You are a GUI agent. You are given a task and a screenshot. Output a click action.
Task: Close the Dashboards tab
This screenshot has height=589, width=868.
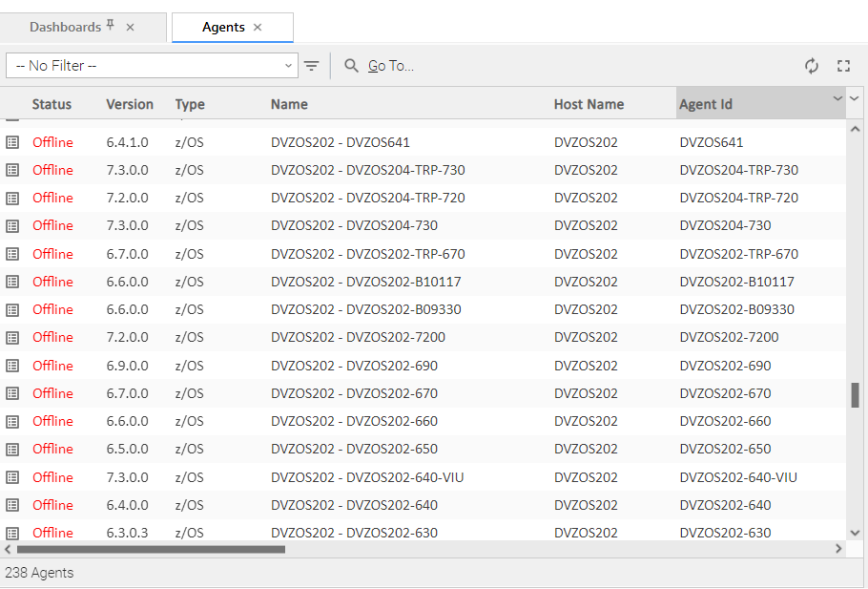(x=131, y=28)
